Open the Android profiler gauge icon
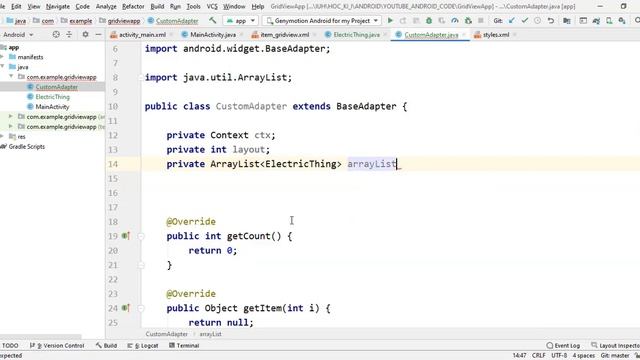 pyautogui.click(x=455, y=20)
